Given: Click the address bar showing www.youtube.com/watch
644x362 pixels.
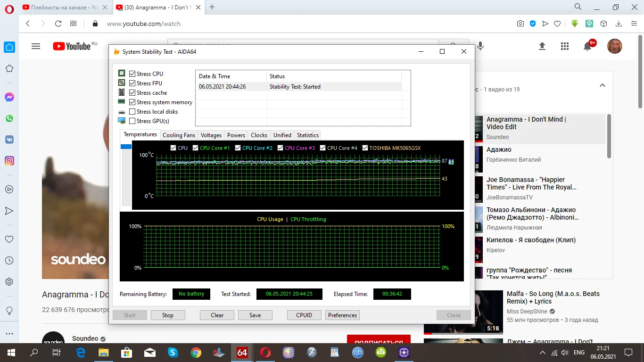Looking at the screenshot, I should click(143, 24).
